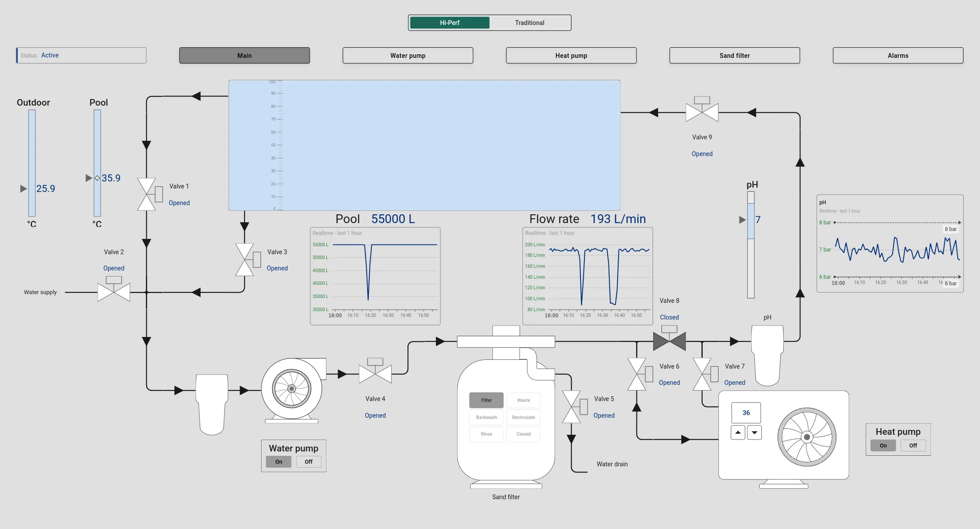980x529 pixels.
Task: Open the Water pump tab
Action: point(407,56)
